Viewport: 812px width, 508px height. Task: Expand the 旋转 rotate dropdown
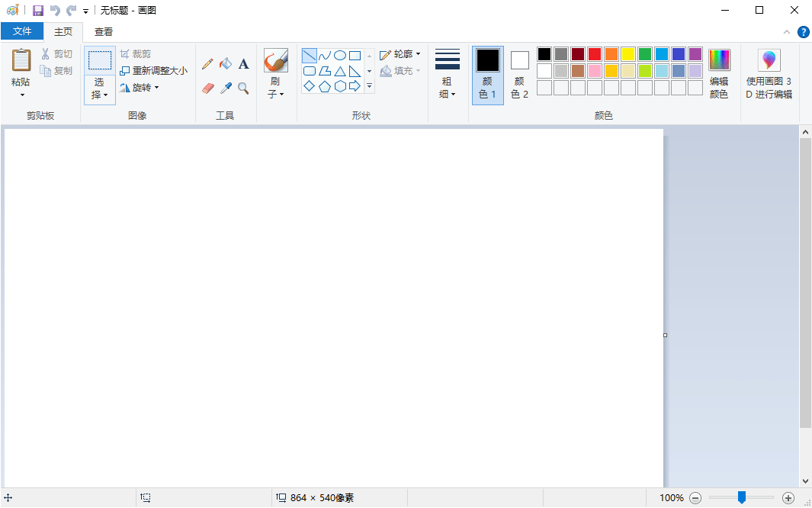(140, 88)
